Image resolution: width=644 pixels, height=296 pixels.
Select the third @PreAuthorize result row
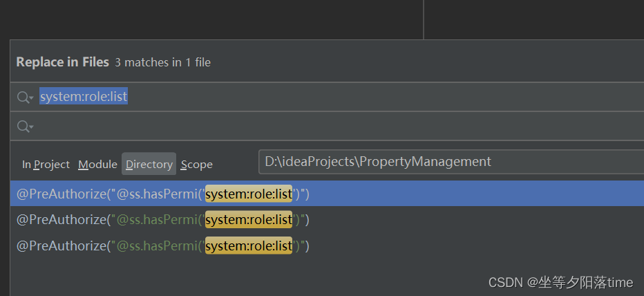(327, 246)
